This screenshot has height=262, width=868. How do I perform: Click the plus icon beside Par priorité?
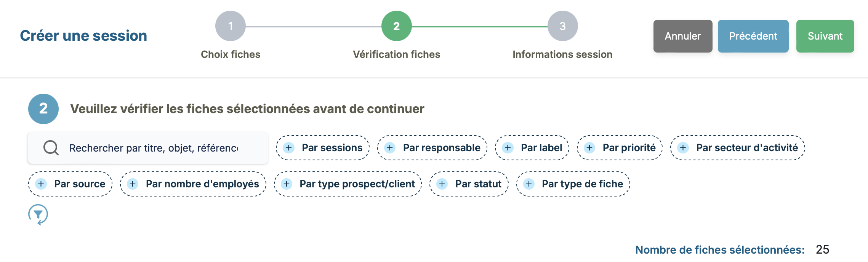click(x=589, y=148)
